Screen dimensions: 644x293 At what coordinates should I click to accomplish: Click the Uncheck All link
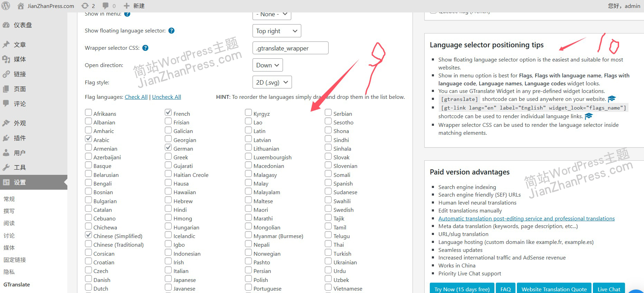click(167, 97)
